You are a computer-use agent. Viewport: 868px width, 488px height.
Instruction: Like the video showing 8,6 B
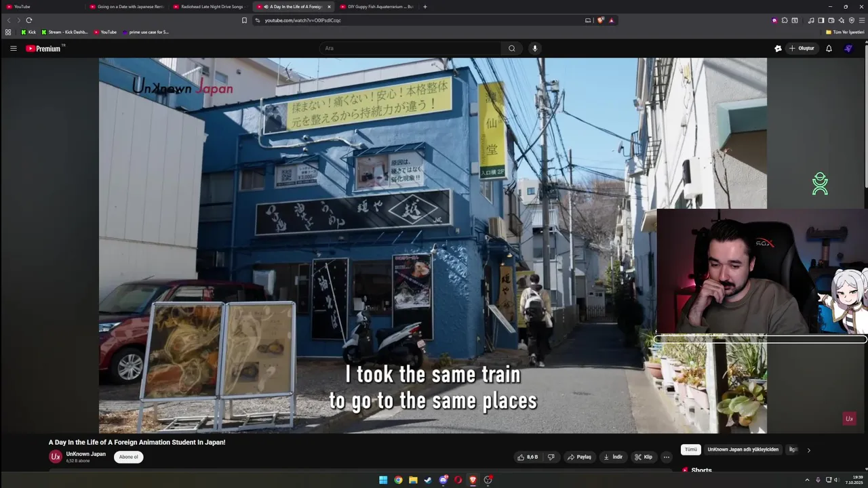coord(528,457)
